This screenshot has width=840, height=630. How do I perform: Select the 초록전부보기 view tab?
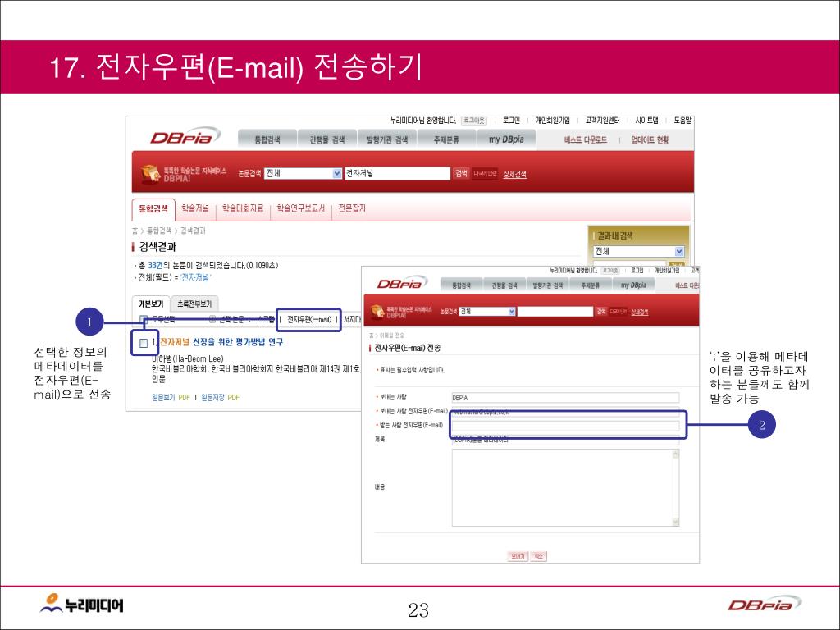pyautogui.click(x=194, y=304)
